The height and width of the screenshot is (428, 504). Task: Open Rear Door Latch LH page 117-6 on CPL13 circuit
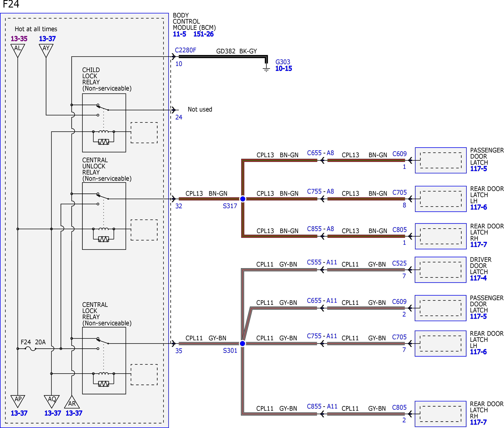coord(479,207)
